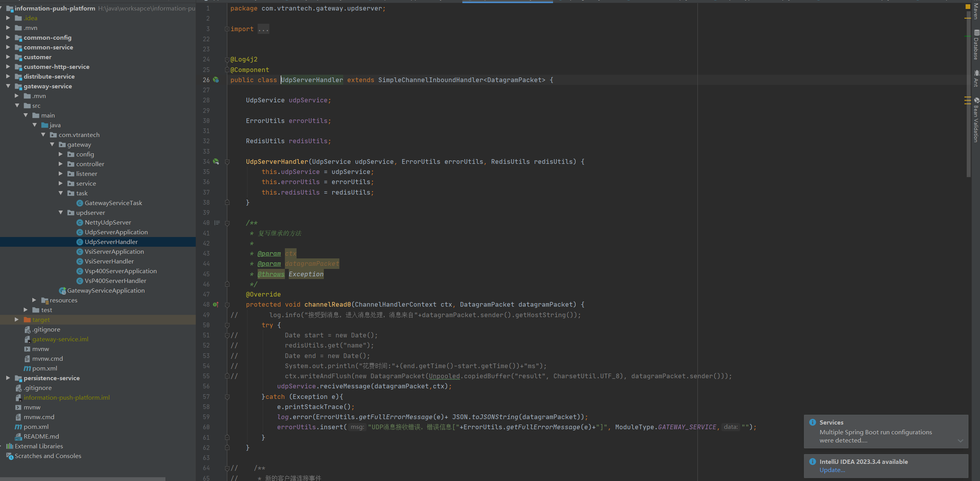Select UdpServerApplication in the project tree
980x481 pixels.
[x=116, y=232]
